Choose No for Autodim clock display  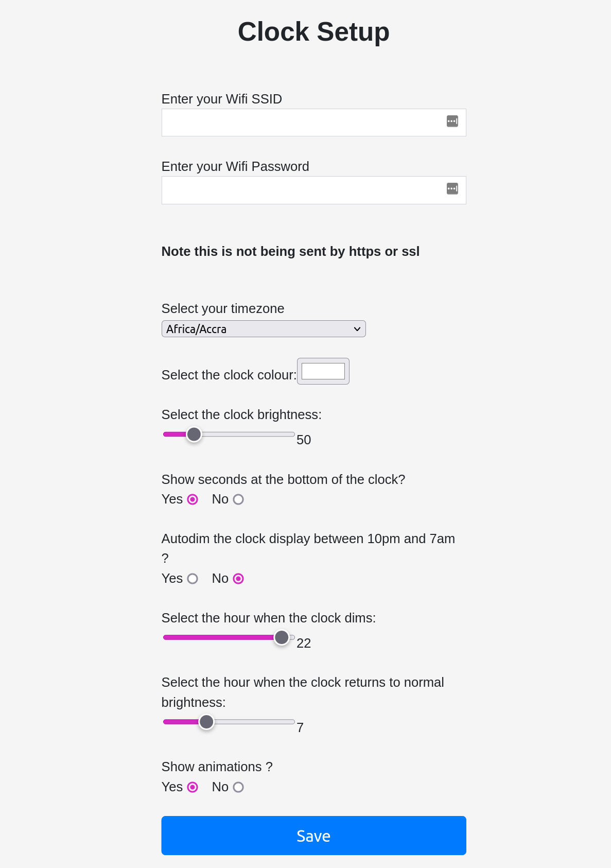point(238,579)
